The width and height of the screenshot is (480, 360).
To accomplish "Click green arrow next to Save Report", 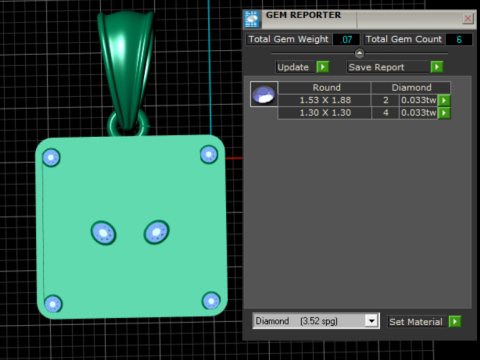I will click(437, 67).
